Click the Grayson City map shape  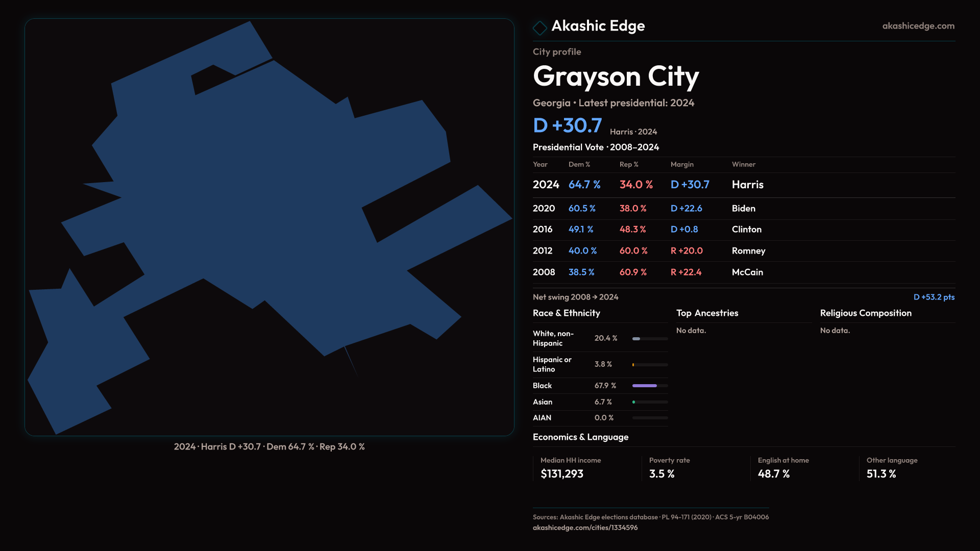pyautogui.click(x=265, y=204)
